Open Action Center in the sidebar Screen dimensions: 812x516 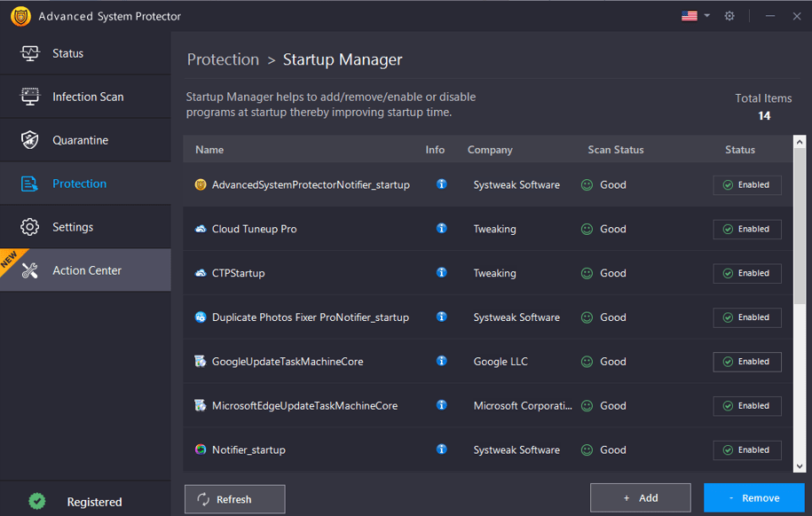coord(85,270)
